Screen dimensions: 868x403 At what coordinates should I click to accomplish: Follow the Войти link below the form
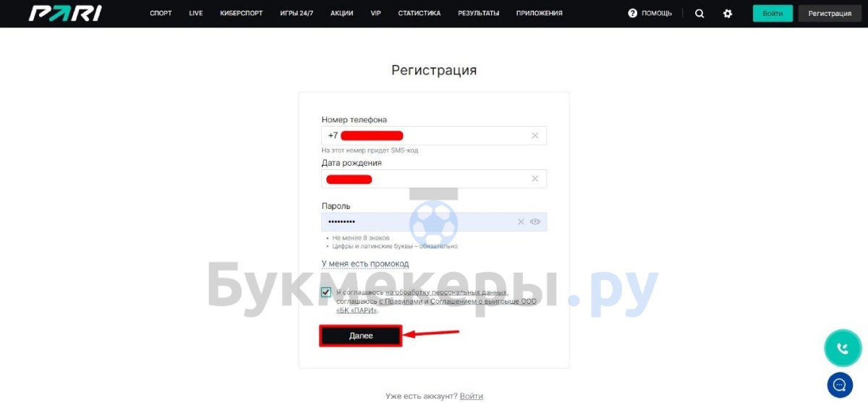click(471, 396)
